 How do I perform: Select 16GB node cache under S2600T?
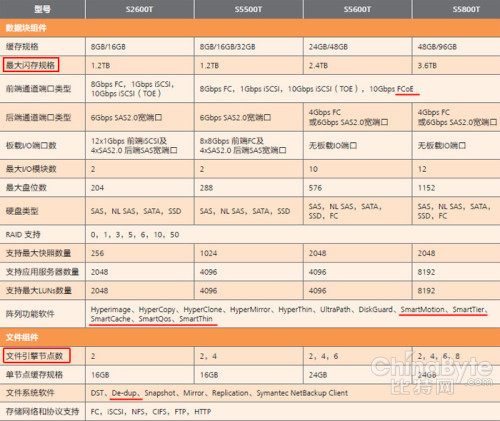(x=100, y=375)
